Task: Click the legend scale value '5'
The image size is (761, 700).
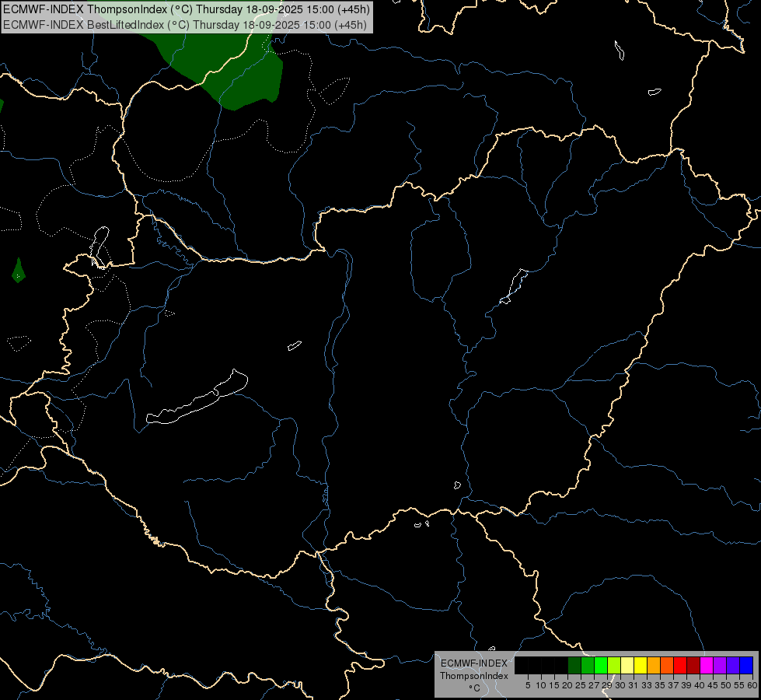Action: point(528,685)
